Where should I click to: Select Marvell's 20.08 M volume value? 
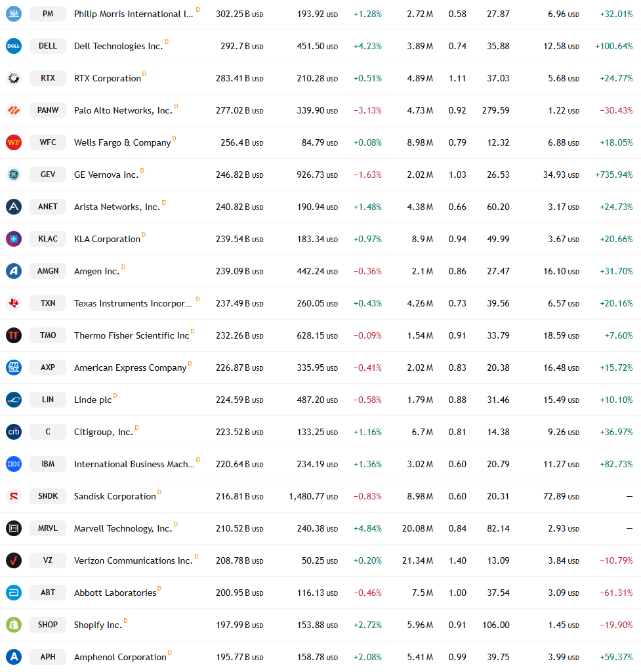[417, 528]
